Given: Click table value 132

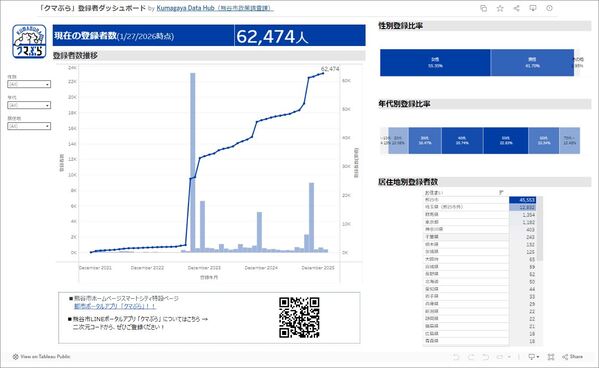Looking at the screenshot, I should coord(530,245).
